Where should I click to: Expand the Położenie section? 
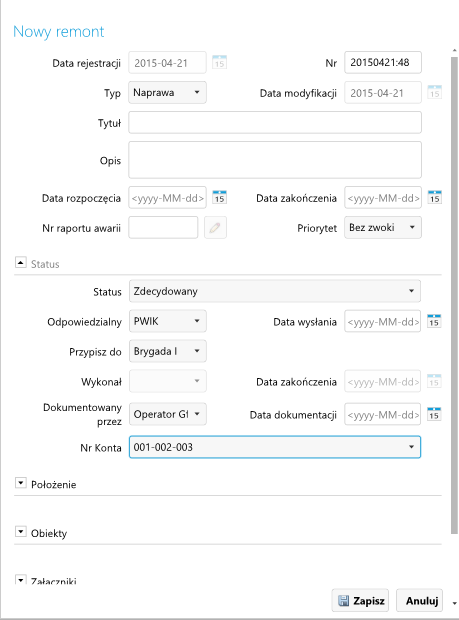[x=20, y=483]
